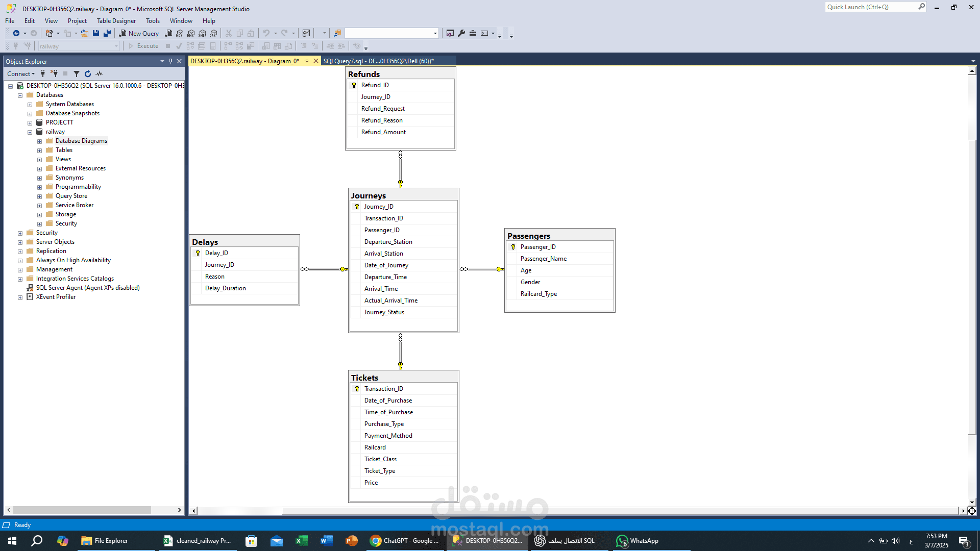Expand the Tables folder under railway
The image size is (980, 551).
tap(40, 151)
